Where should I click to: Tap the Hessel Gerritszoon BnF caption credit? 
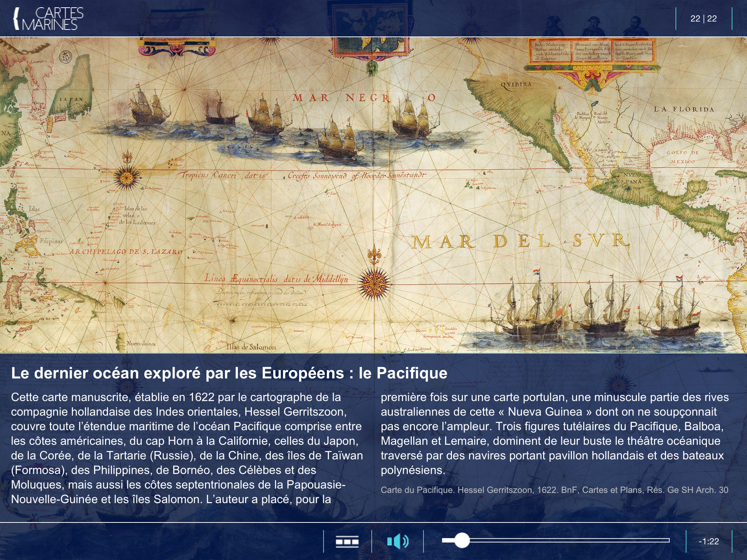(554, 490)
